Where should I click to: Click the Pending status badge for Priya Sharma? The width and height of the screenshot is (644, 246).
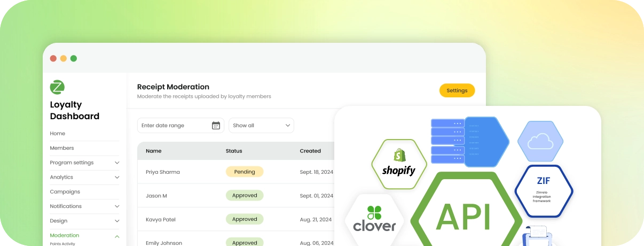245,172
